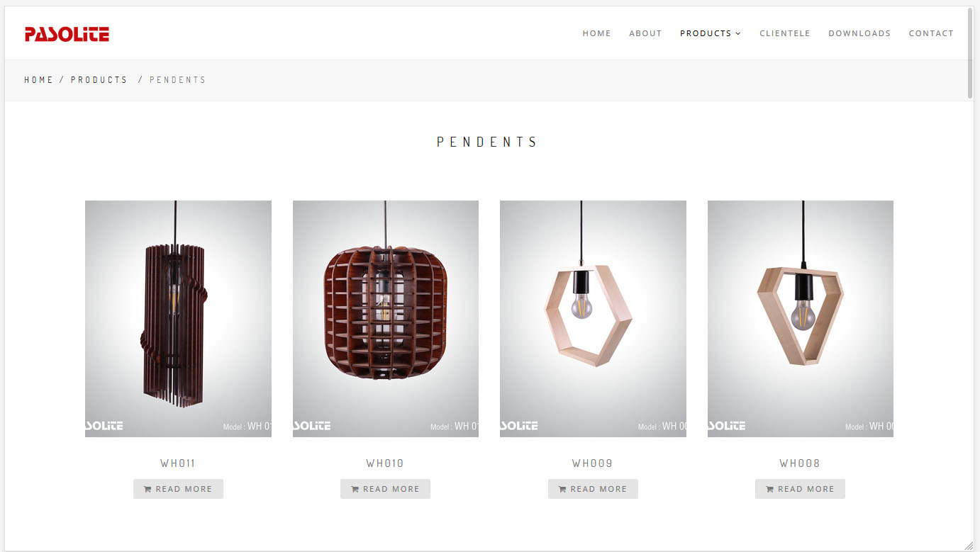View the WH009 hexagon pendant image
Image resolution: width=980 pixels, height=552 pixels.
(593, 319)
